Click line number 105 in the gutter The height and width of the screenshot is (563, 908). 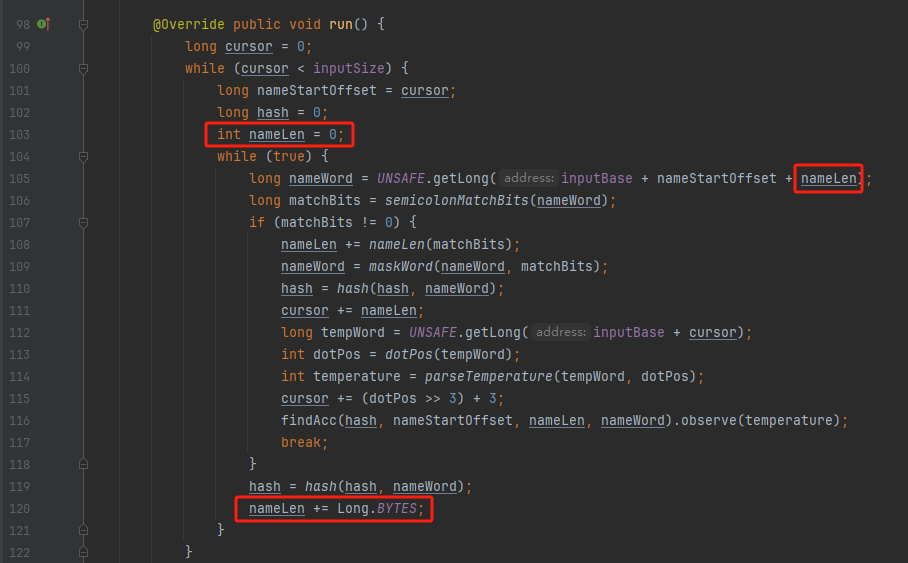click(x=19, y=178)
